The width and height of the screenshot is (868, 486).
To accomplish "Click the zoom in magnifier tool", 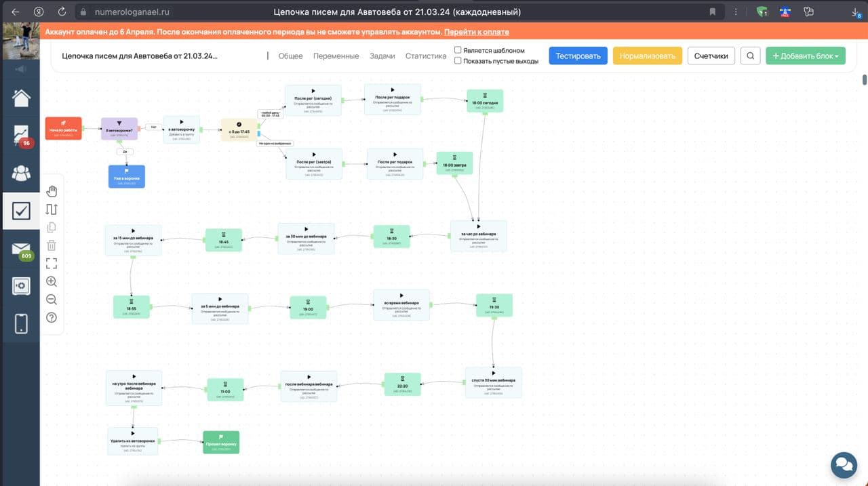I will tap(52, 281).
